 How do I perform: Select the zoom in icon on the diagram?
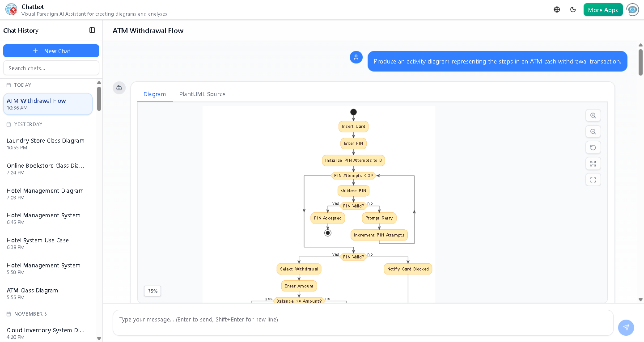[593, 115]
